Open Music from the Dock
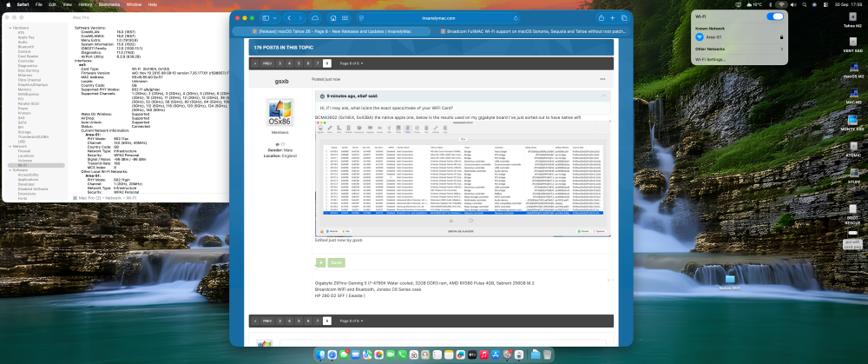868x364 pixels. (483, 354)
